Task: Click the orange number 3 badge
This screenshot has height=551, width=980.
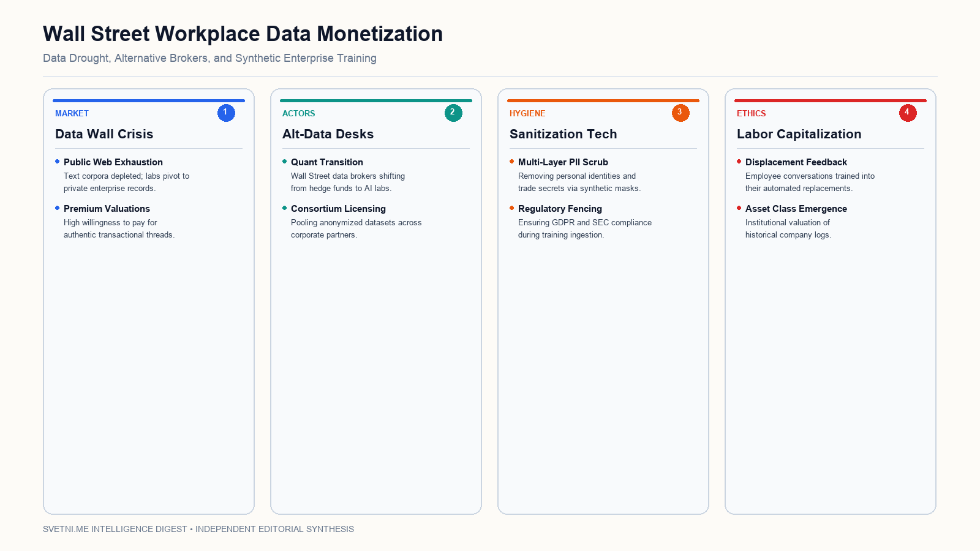Action: (680, 113)
